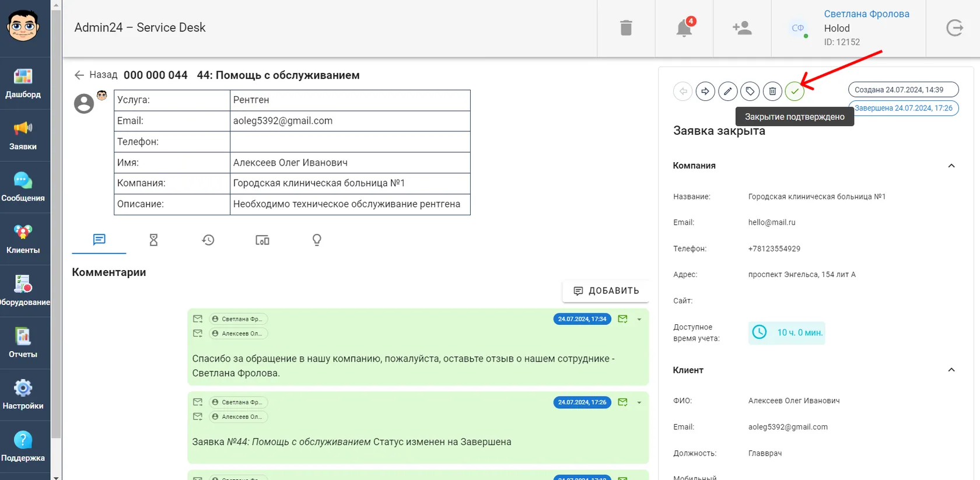Click the email aoleg5392@gmail.com in the table
Image resolution: width=980 pixels, height=480 pixels.
click(283, 121)
